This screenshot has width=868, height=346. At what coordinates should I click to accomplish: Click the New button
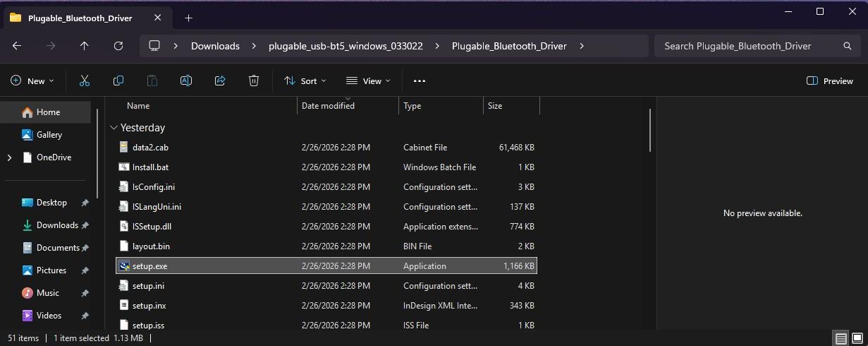pyautogui.click(x=32, y=81)
